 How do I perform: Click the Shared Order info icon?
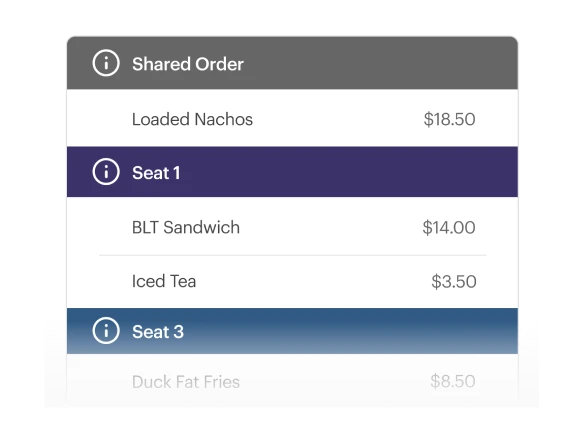pyautogui.click(x=106, y=63)
